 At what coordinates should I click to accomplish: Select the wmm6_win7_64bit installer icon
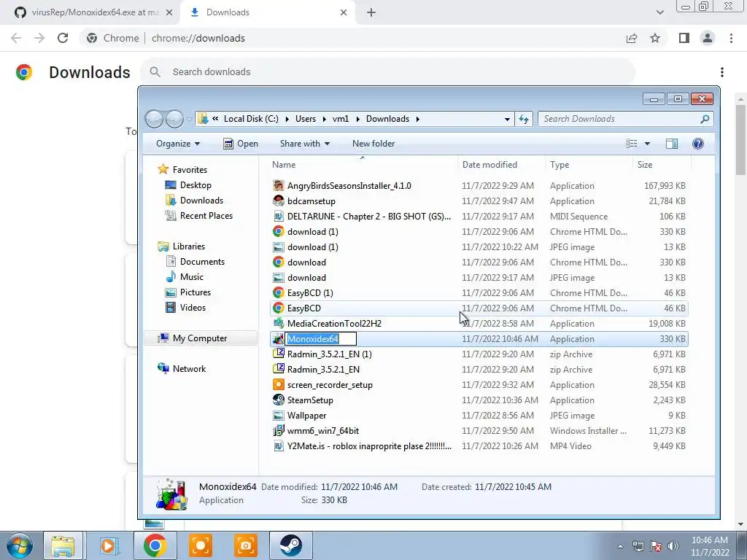(278, 430)
